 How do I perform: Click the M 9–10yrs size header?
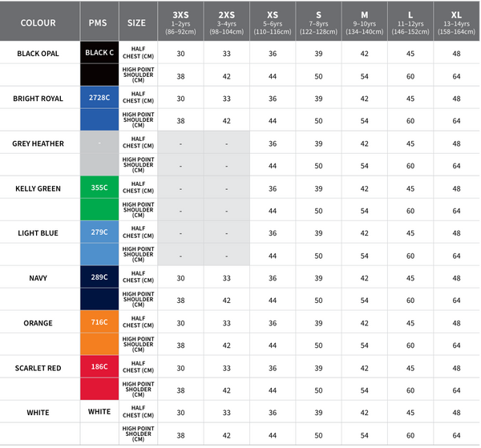(365, 22)
